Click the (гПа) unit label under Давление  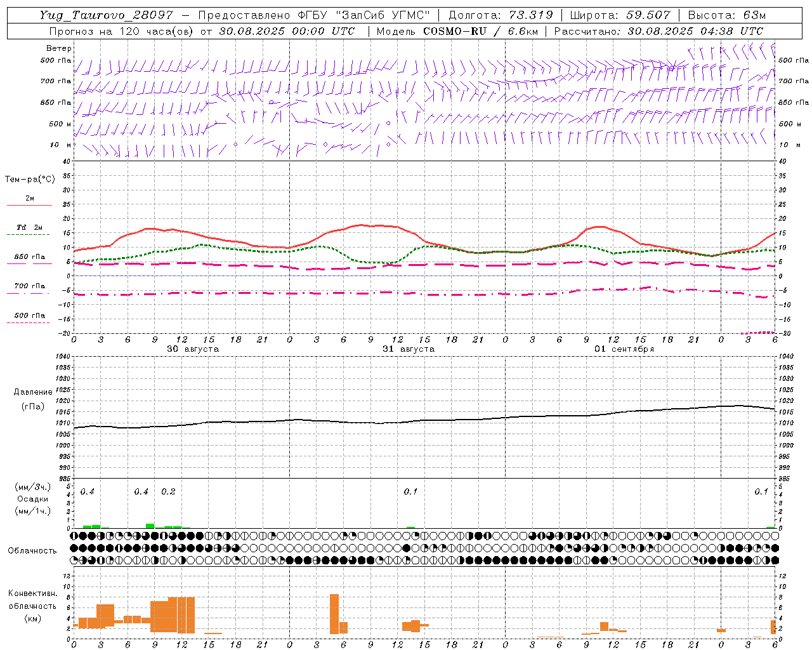pos(32,406)
